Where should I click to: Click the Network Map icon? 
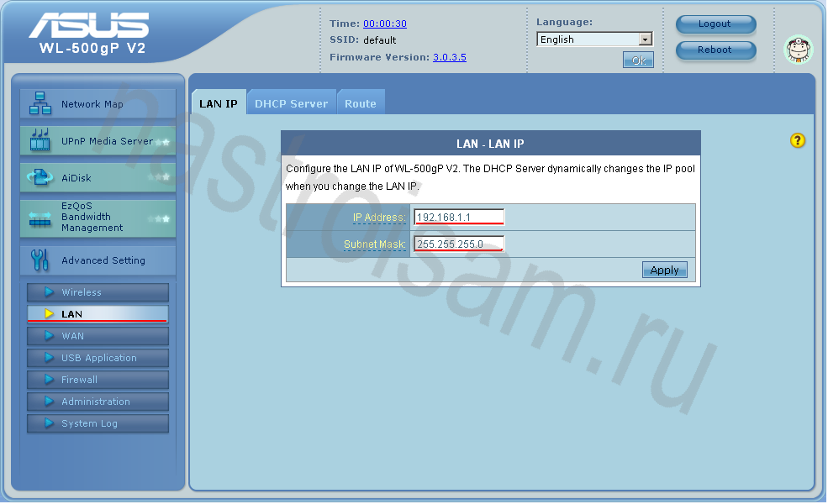click(x=40, y=103)
